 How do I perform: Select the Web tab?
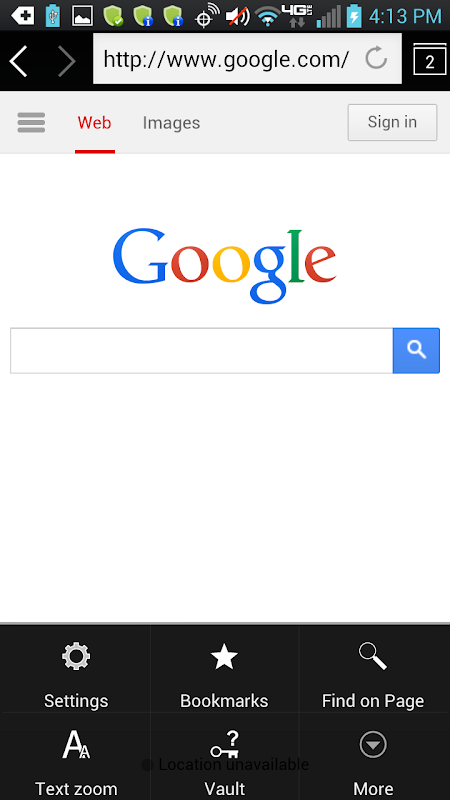pos(94,123)
